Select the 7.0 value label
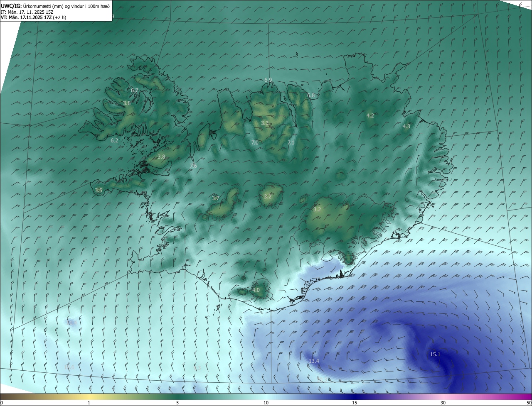532x406 pixels. point(255,142)
